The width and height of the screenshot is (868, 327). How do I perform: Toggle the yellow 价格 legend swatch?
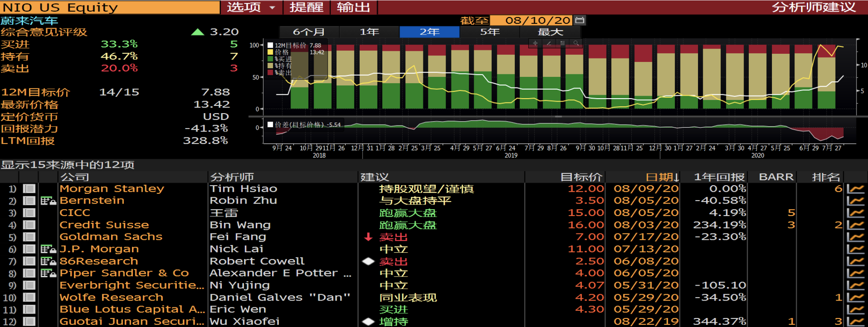click(x=270, y=52)
